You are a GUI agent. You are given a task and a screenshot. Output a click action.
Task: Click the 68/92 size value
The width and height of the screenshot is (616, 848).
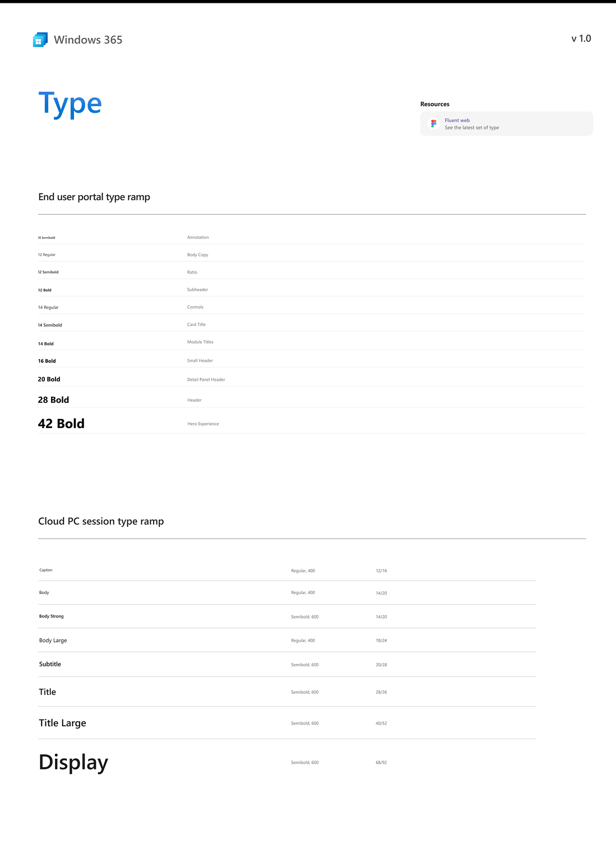[x=381, y=763]
